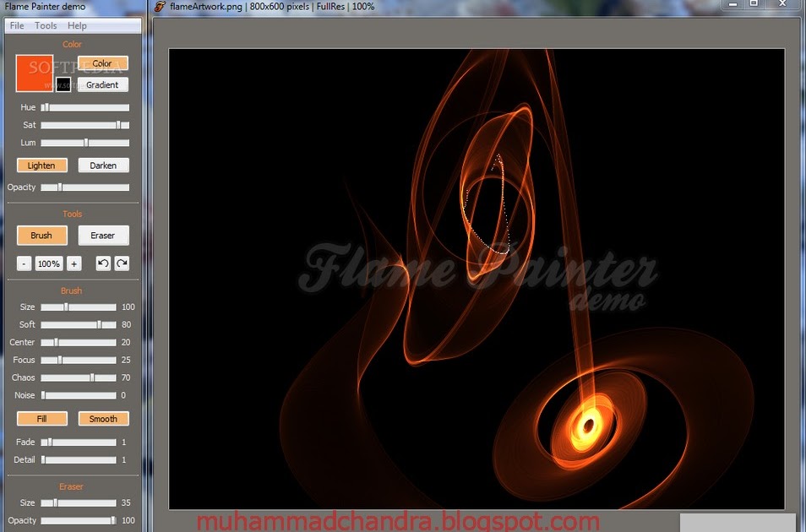Switch to Color fill mode
This screenshot has width=806, height=532.
coord(102,62)
